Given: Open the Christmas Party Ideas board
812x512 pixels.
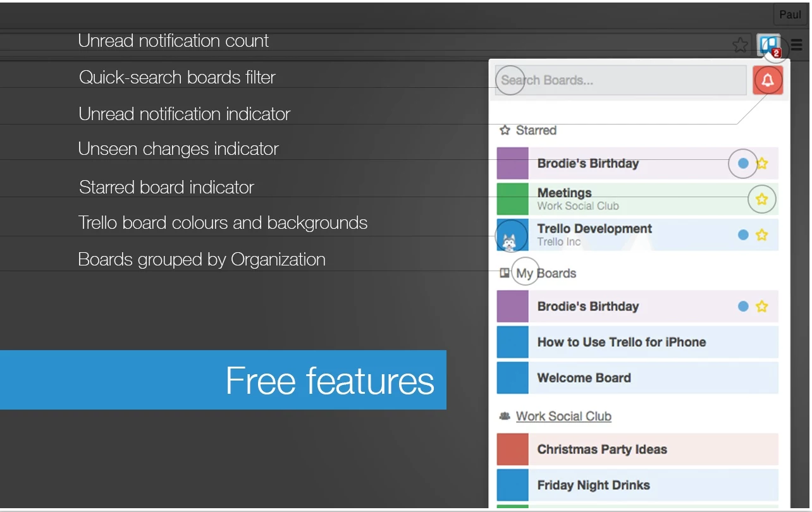Looking at the screenshot, I should point(637,449).
